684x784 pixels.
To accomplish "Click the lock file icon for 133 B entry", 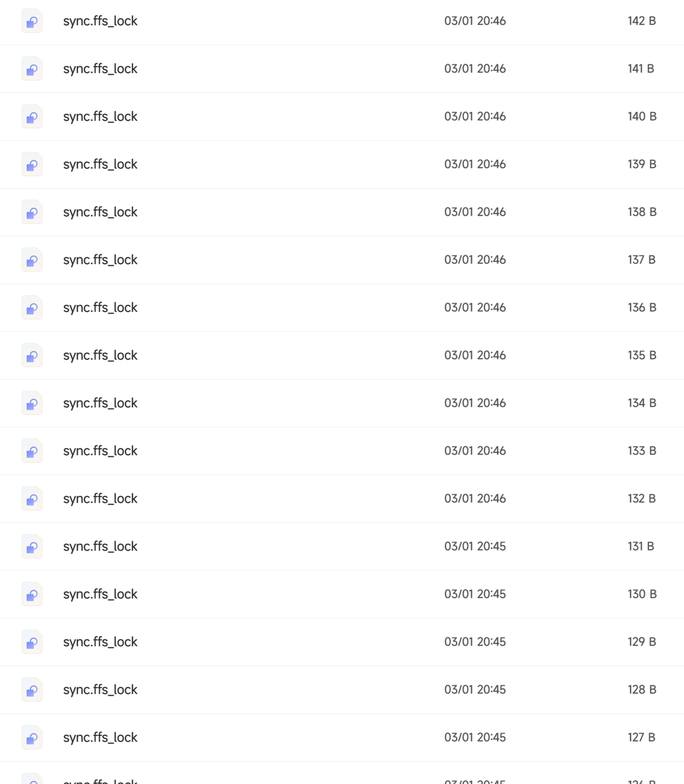I will coord(32,451).
